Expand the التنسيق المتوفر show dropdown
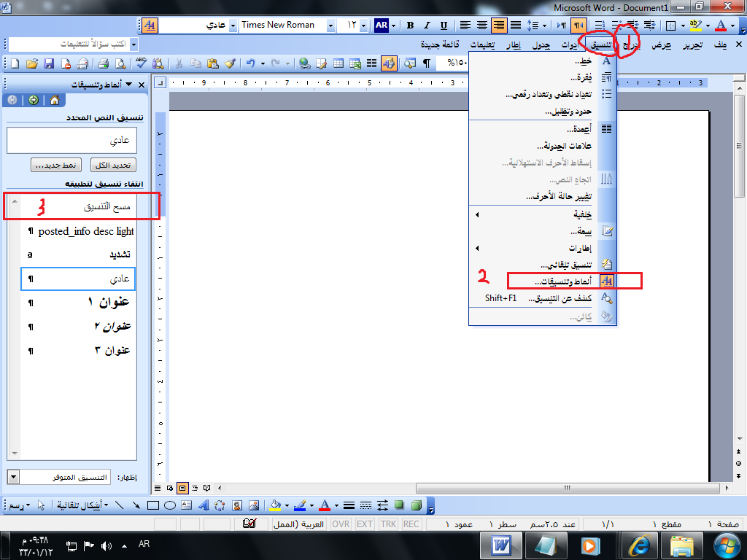 pyautogui.click(x=13, y=477)
